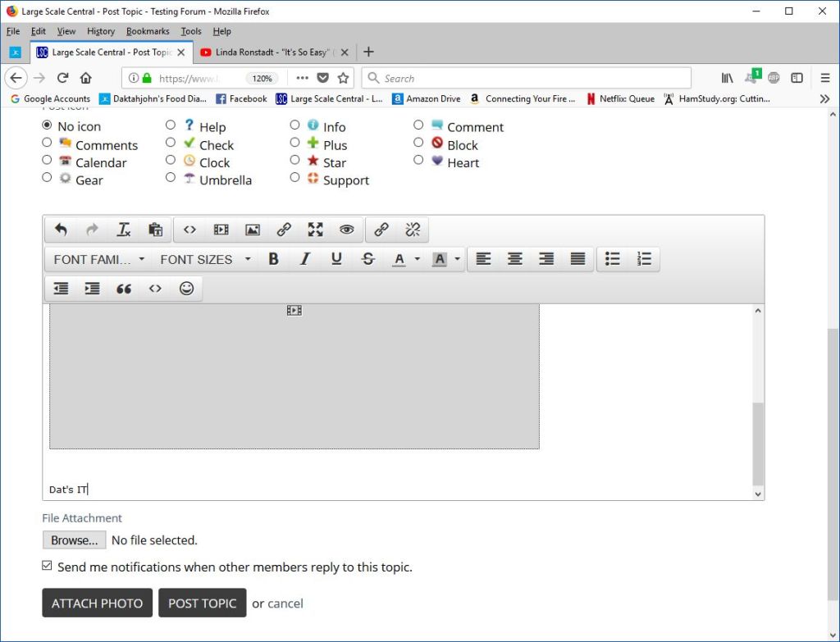This screenshot has height=642, width=840.
Task: Open the Font Family dropdown
Action: tap(99, 259)
